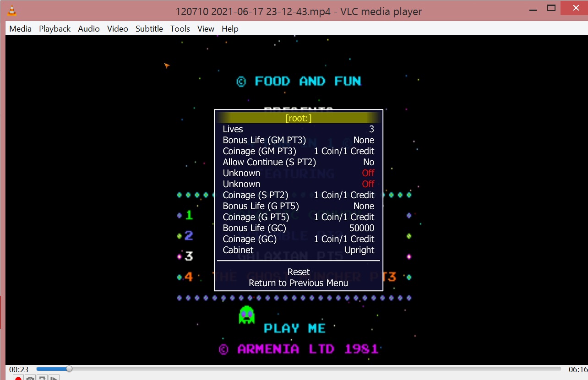Toggle the A-B loop button
The width and height of the screenshot is (588, 380).
pos(42,378)
